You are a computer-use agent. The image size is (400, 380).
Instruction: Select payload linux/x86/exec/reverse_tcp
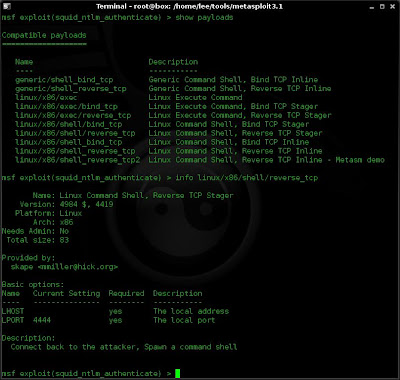[73, 115]
